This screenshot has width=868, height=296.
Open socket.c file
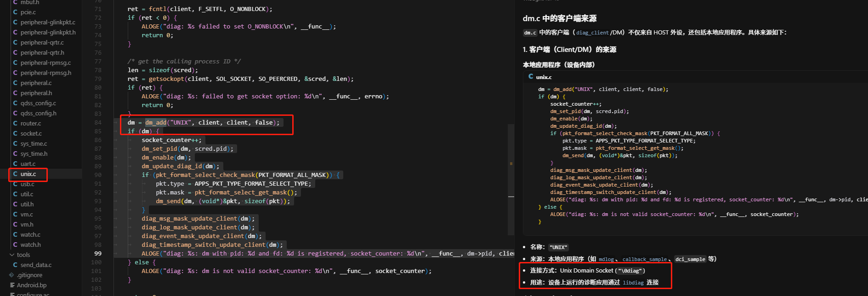pos(31,133)
